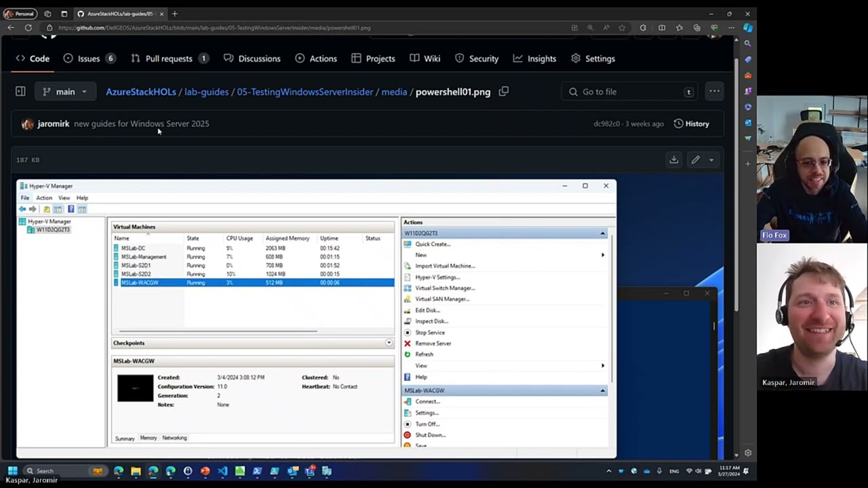Open the Edge Favorites list icon
This screenshot has height=488, width=868.
679,28
